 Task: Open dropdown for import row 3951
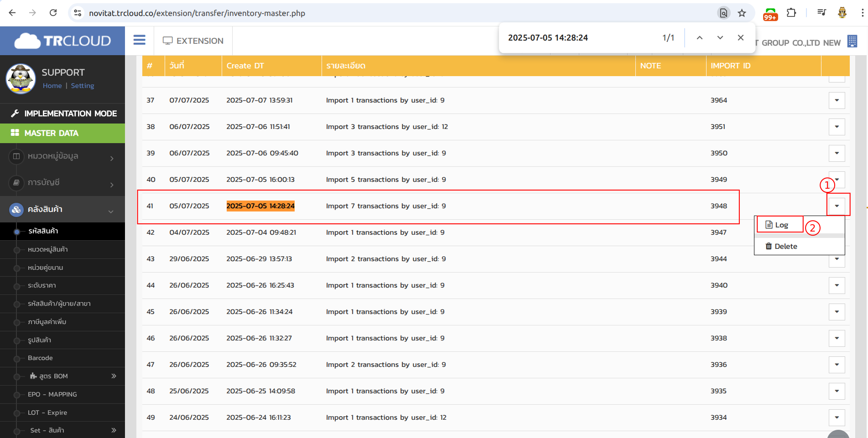[x=837, y=127]
